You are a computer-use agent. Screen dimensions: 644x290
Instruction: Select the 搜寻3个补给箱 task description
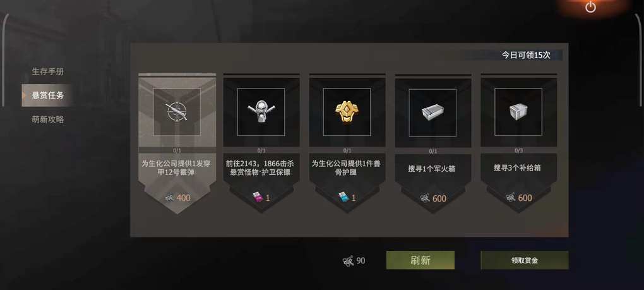518,168
